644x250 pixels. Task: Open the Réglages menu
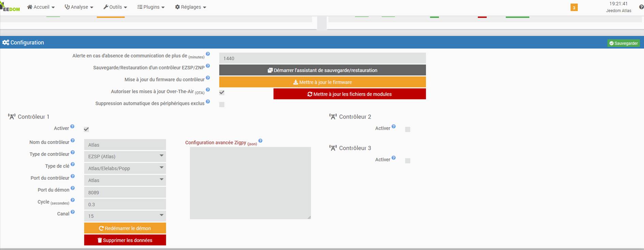click(190, 7)
